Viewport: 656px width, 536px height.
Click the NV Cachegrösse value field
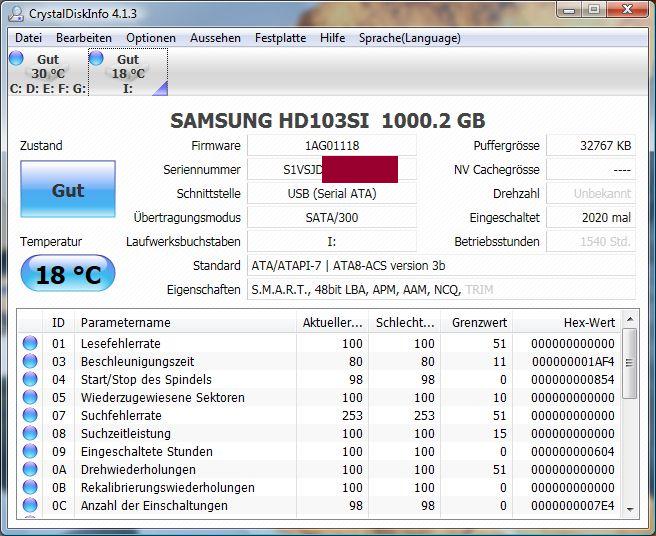point(591,169)
